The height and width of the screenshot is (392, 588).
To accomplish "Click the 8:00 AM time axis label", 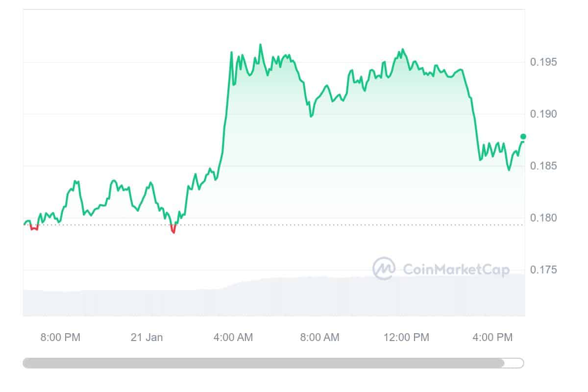I will pyautogui.click(x=319, y=337).
